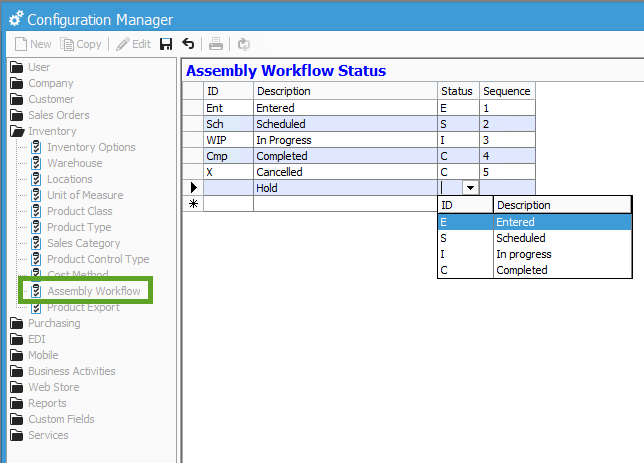Click the Undo arrow icon in toolbar
644x463 pixels.
pyautogui.click(x=188, y=44)
